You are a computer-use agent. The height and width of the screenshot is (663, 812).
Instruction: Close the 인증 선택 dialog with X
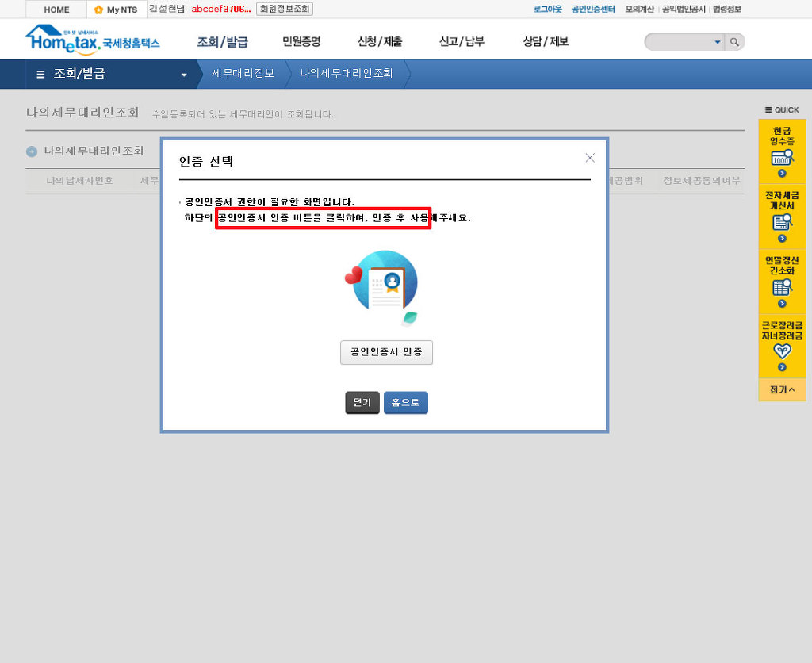pyautogui.click(x=590, y=158)
